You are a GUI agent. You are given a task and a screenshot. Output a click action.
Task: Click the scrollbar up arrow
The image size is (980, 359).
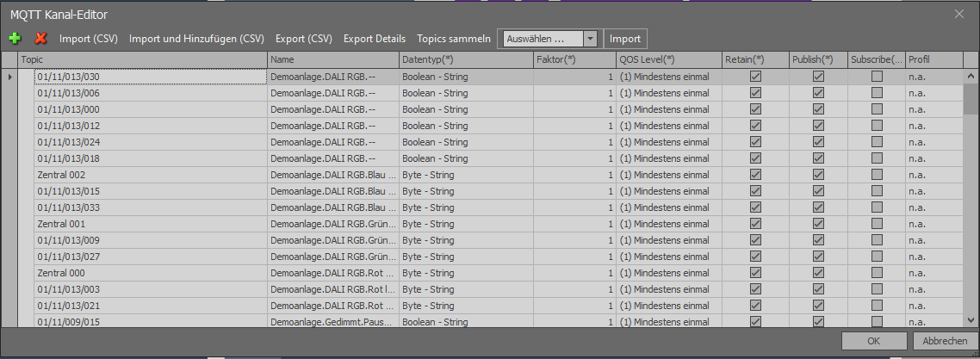[x=971, y=76]
